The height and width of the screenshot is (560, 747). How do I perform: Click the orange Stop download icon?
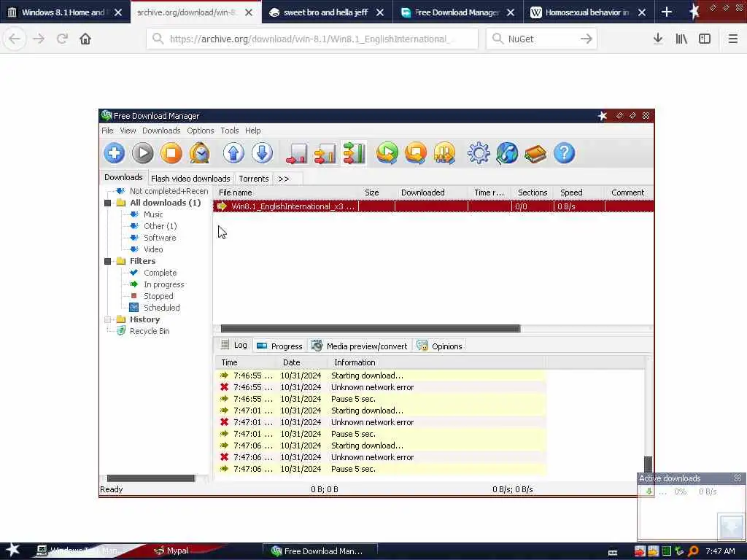click(171, 153)
